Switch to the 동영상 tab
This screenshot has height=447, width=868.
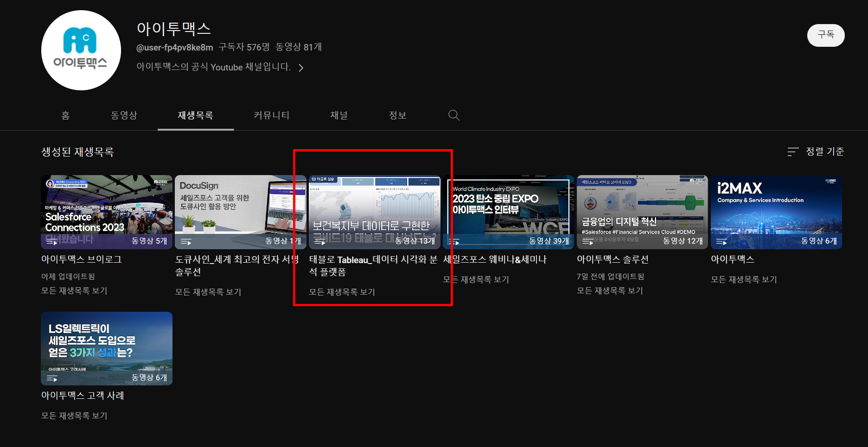pos(124,115)
